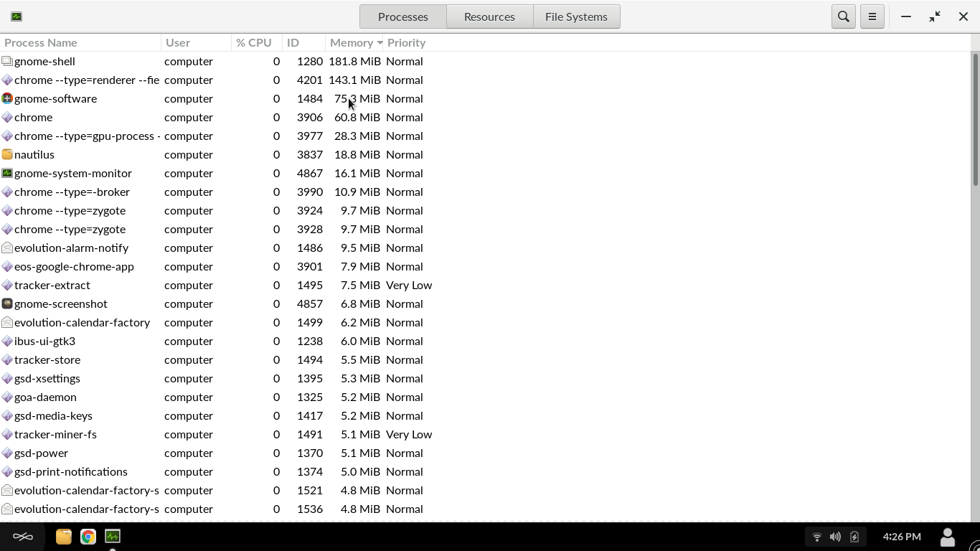Open the hamburger menu button
The width and height of the screenshot is (980, 551).
tap(872, 17)
